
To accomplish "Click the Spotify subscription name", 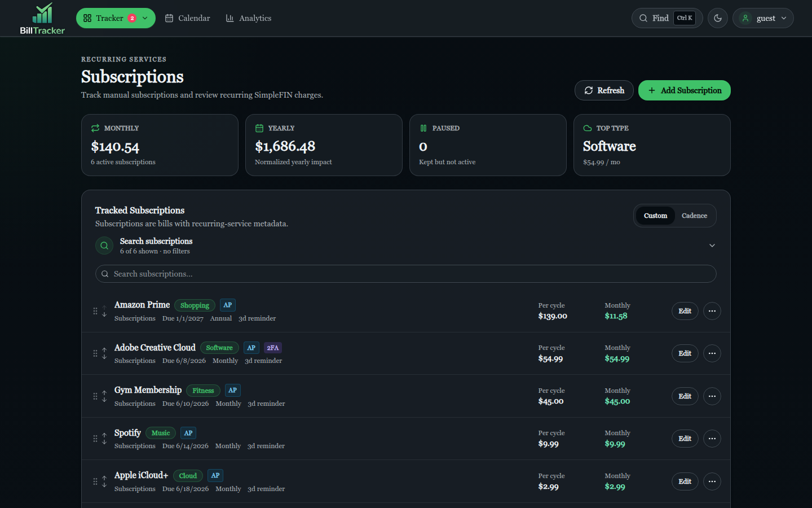I will [127, 433].
